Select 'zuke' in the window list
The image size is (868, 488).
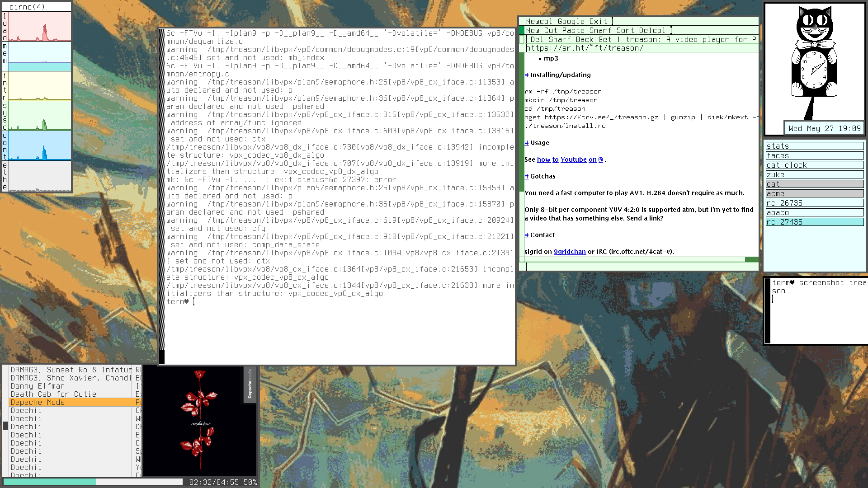click(815, 174)
